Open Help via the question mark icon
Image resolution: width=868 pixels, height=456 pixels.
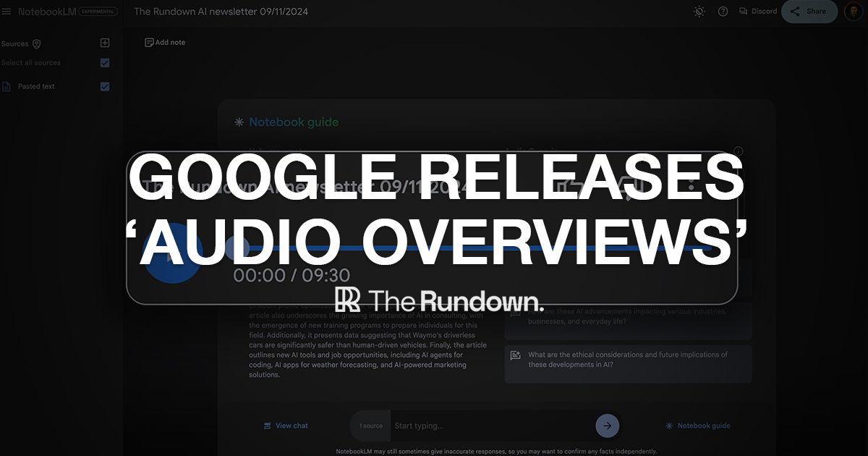coord(722,12)
